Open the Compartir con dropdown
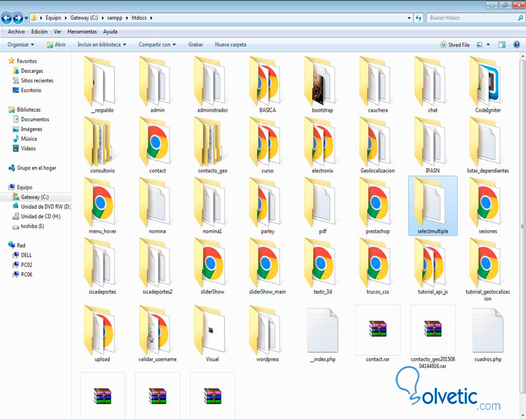 pyautogui.click(x=157, y=45)
